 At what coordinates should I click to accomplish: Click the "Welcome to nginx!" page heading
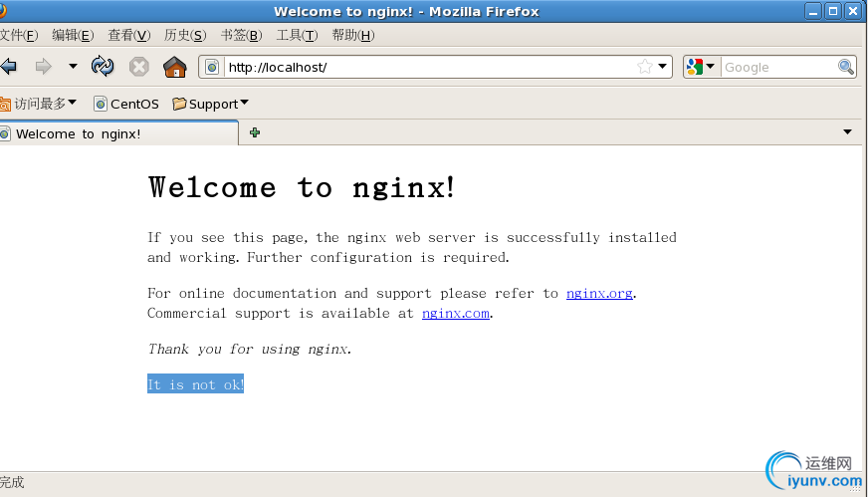coord(302,186)
